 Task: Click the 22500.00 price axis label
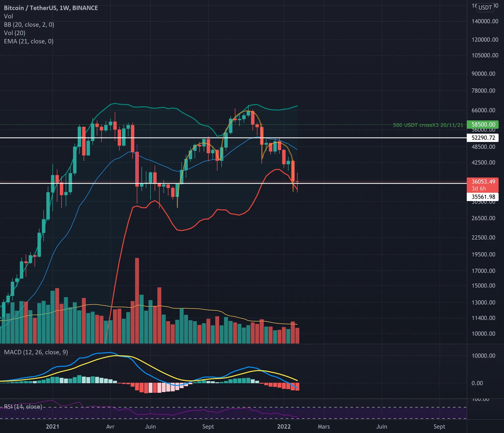(483, 237)
